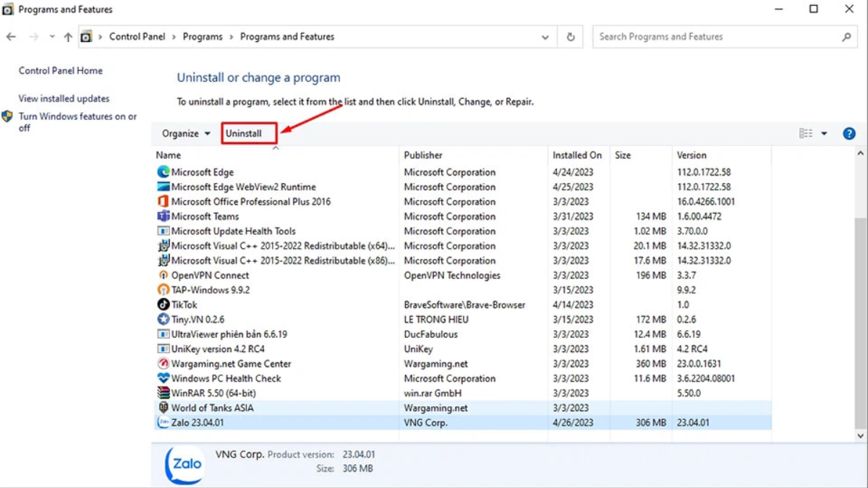Click the World of Tanks ASIA icon
868x488 pixels.
(163, 408)
